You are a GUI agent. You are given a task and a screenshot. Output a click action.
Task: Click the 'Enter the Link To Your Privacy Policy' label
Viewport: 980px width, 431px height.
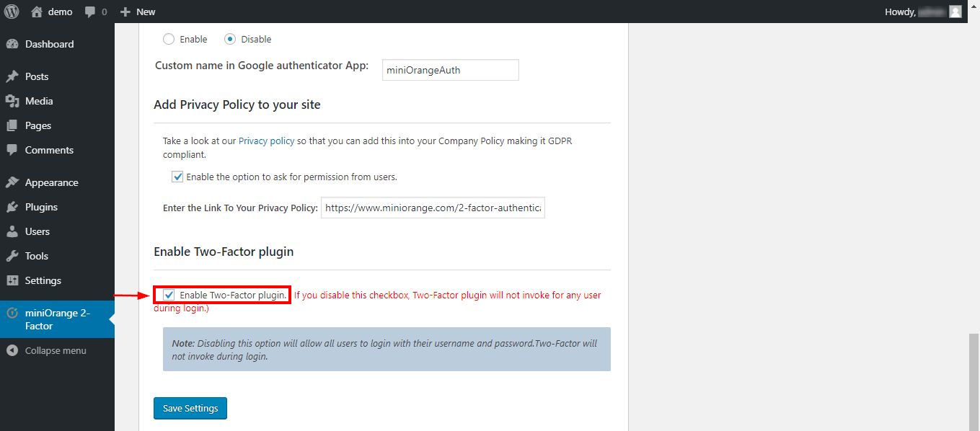click(x=240, y=208)
